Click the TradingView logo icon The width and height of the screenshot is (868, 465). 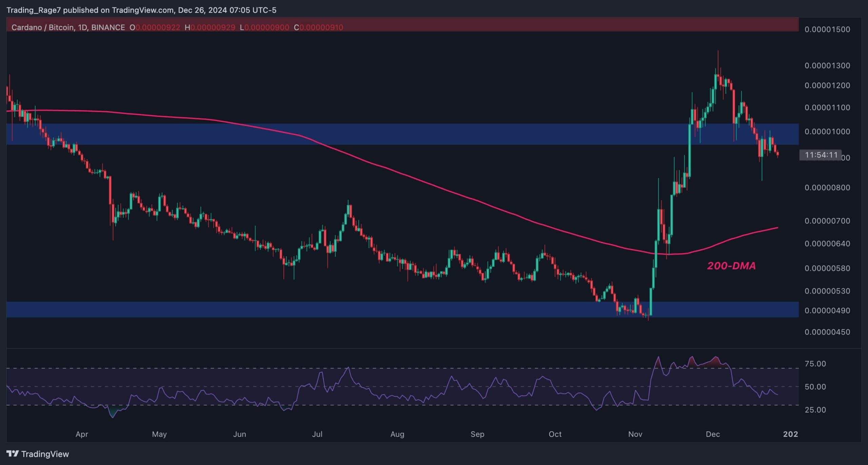click(x=13, y=453)
